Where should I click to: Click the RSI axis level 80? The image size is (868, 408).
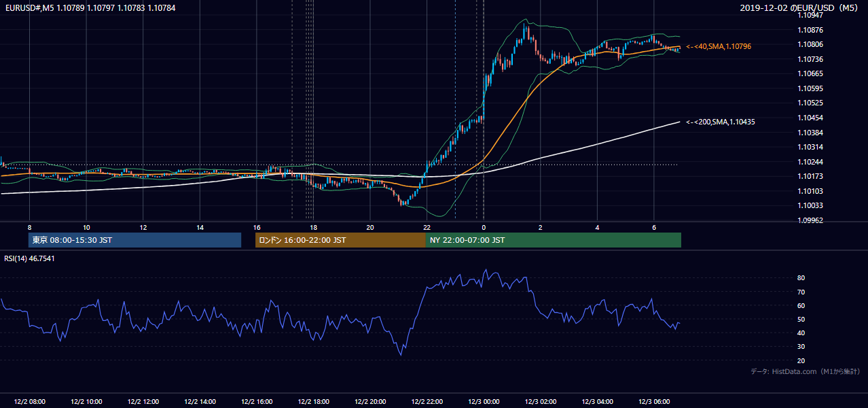(x=801, y=278)
